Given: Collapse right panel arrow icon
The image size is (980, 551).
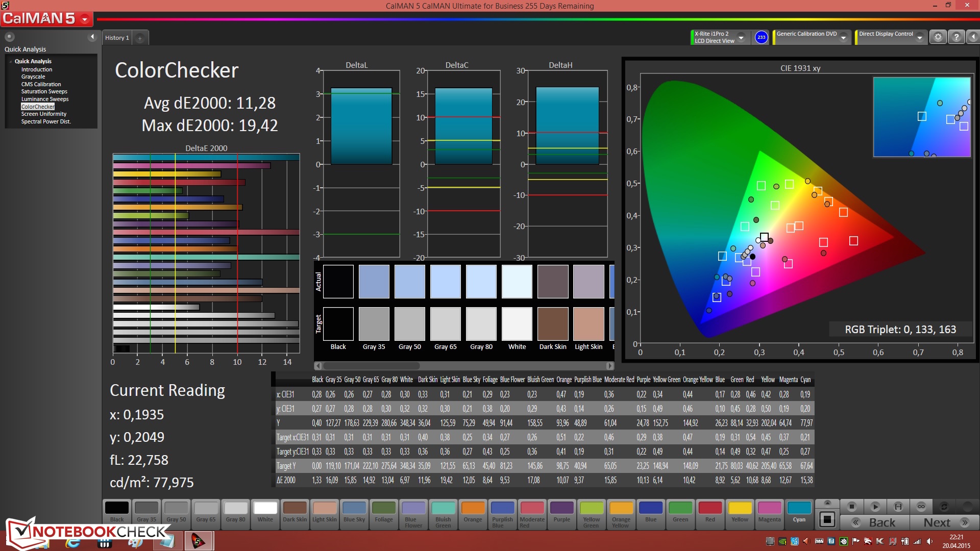Looking at the screenshot, I should click(x=973, y=37).
